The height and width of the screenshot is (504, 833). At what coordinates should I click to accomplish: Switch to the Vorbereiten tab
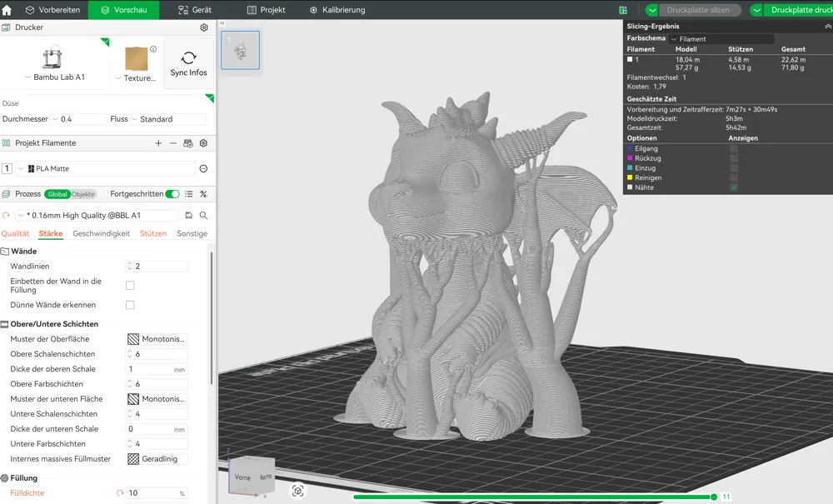52,9
